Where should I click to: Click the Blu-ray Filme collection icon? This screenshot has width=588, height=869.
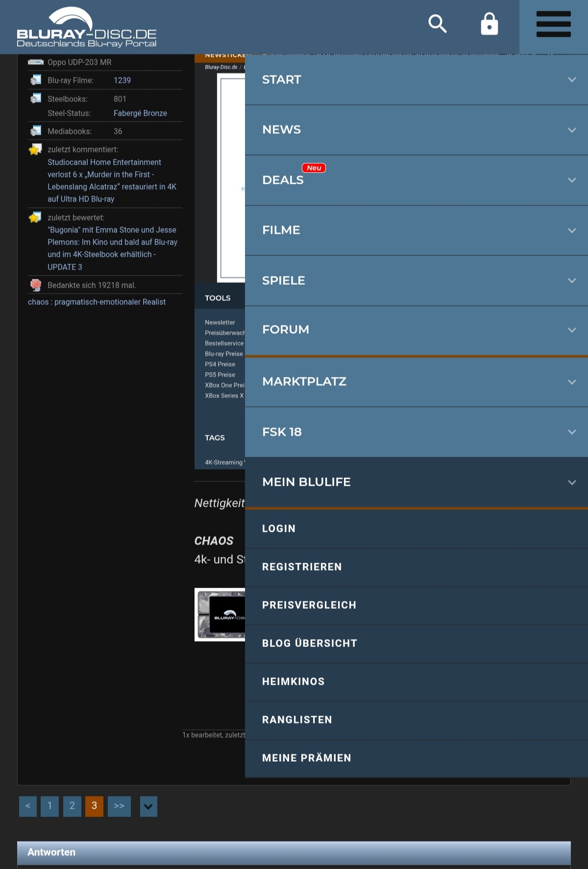coord(36,80)
